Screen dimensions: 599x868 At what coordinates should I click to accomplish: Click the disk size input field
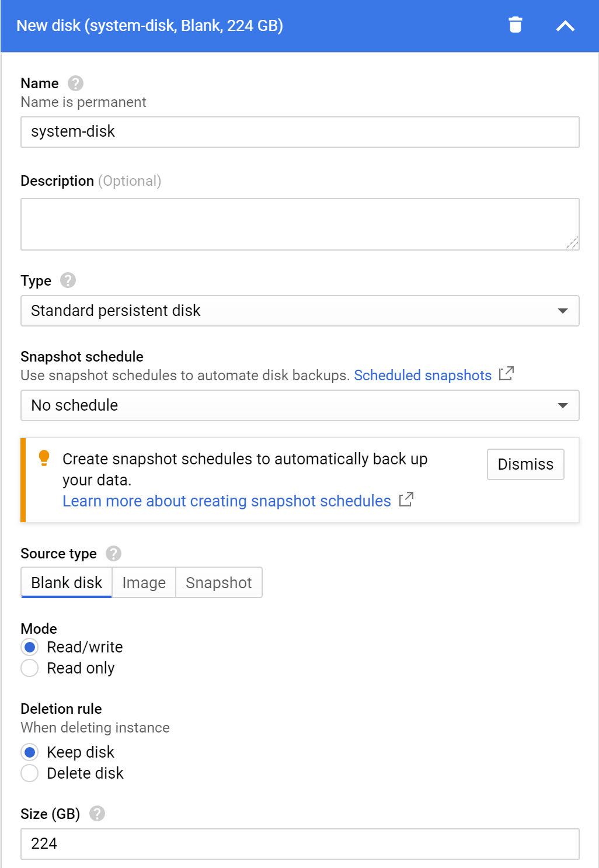[300, 844]
